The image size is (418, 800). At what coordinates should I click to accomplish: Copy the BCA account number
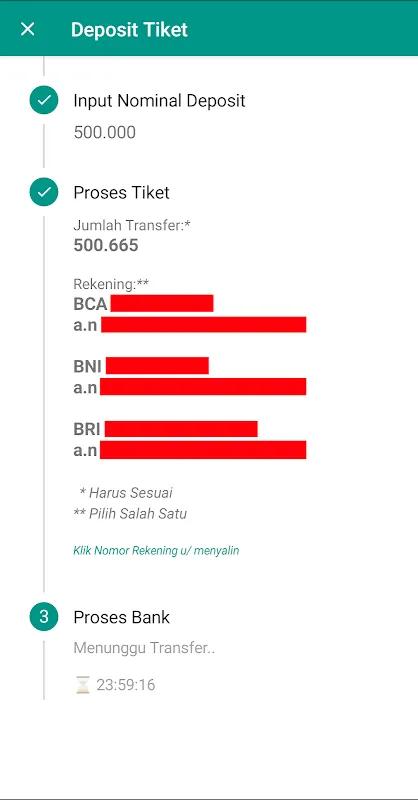tap(162, 303)
